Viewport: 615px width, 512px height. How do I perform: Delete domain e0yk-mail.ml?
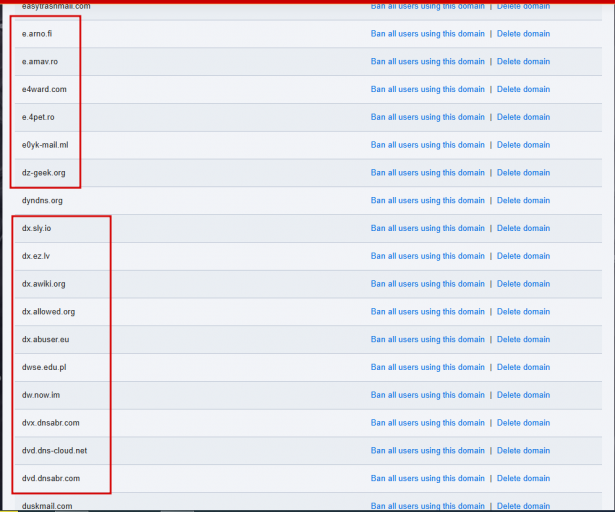[x=523, y=145]
